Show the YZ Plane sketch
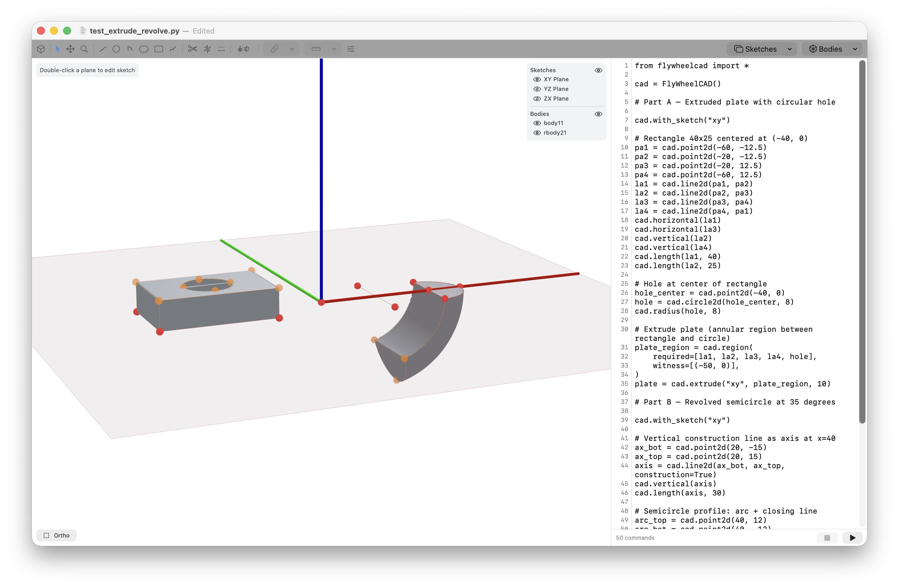Viewport: 899px width, 588px height. 537,89
